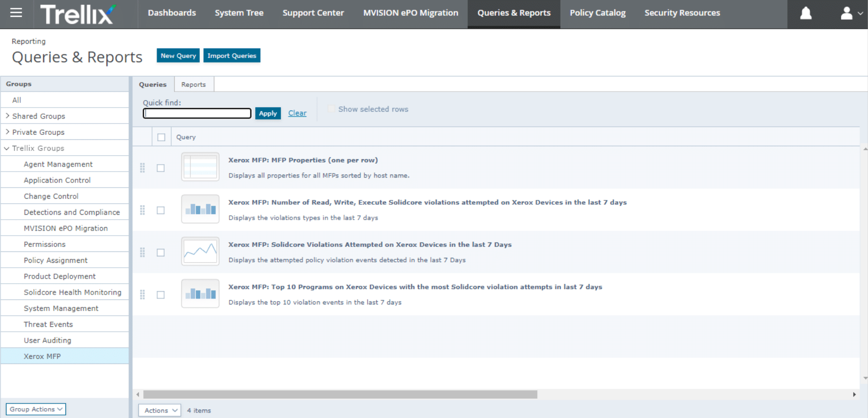Click the Clear link
868x418 pixels.
pyautogui.click(x=297, y=113)
